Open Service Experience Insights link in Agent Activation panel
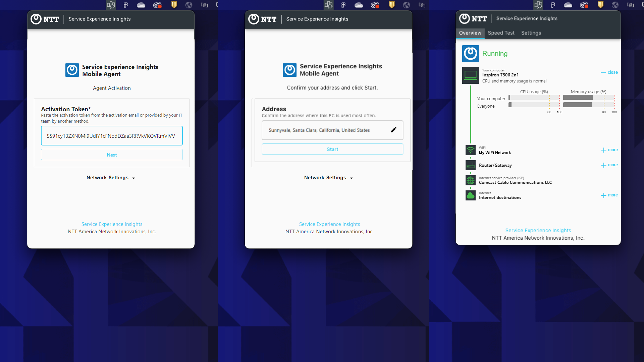Image resolution: width=644 pixels, height=362 pixels. (112, 224)
